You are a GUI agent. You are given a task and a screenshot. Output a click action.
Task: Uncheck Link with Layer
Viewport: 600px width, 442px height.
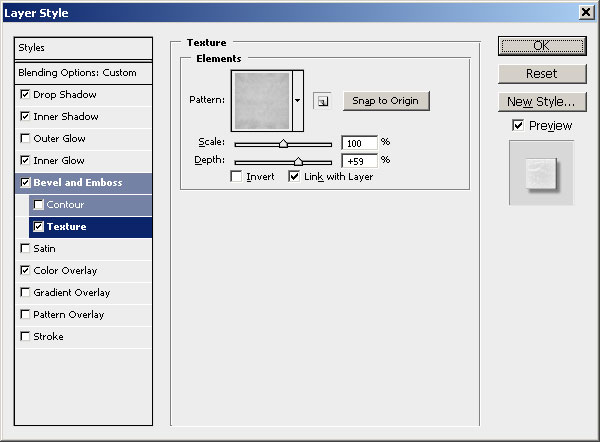click(294, 177)
